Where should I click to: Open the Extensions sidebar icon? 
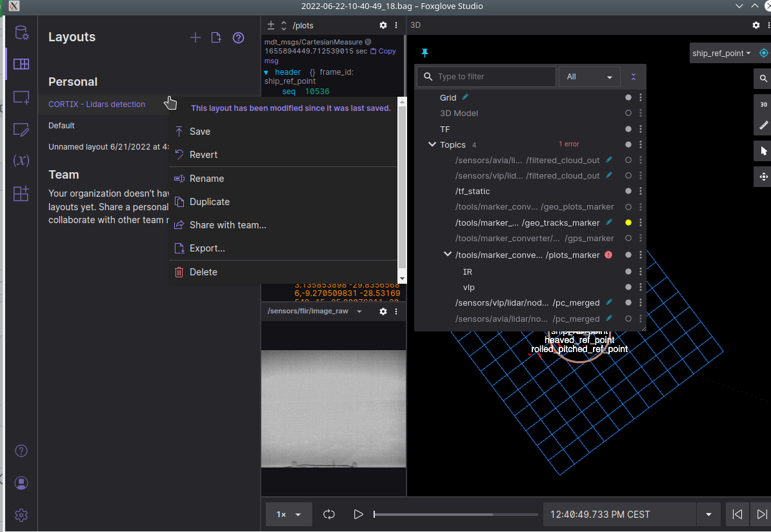[21, 193]
